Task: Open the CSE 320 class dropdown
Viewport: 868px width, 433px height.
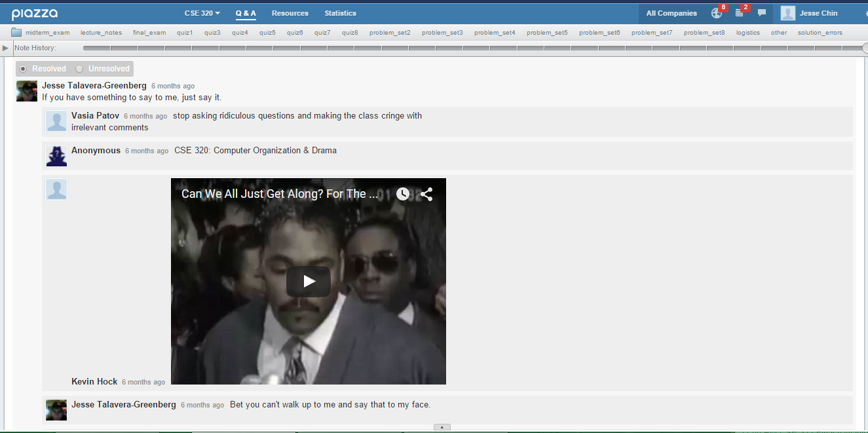Action: pos(202,13)
